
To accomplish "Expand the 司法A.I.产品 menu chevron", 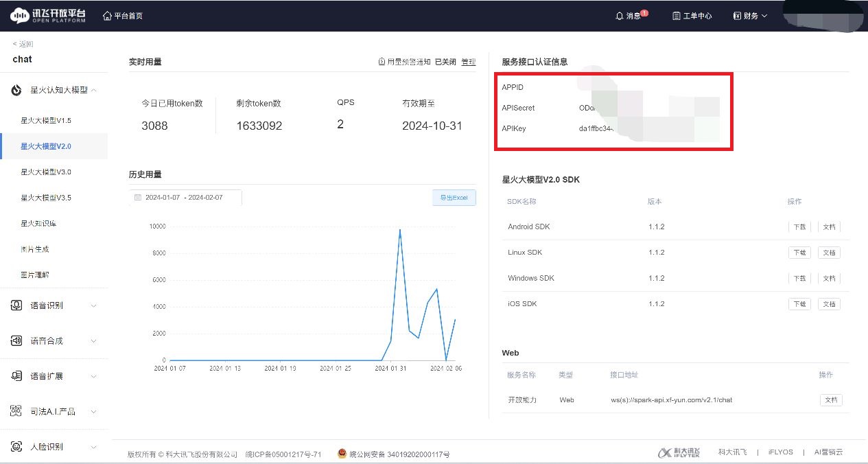I will pos(93,412).
